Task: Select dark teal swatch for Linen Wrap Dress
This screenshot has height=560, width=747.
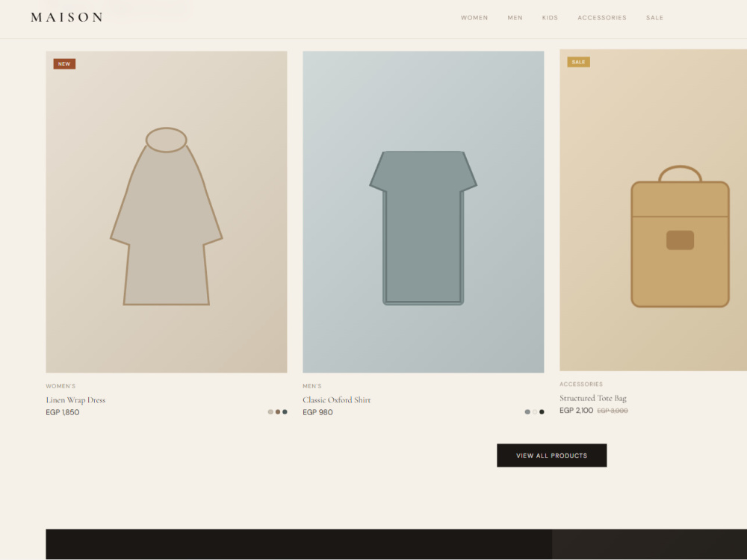Action: 285,412
